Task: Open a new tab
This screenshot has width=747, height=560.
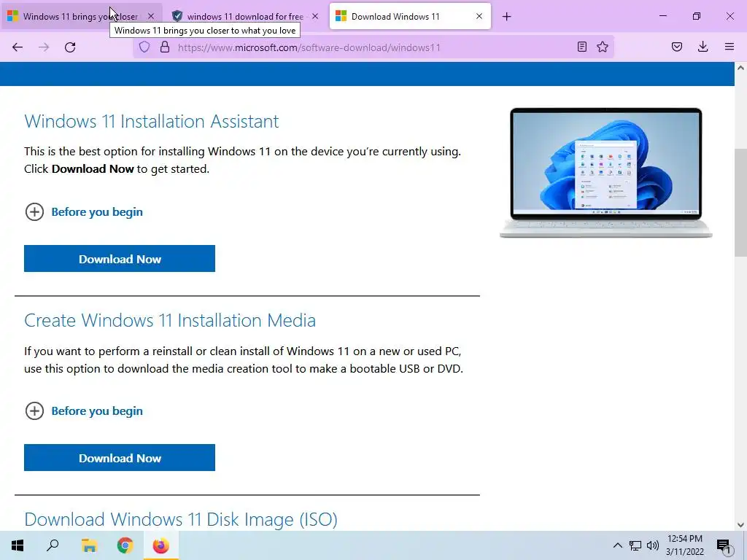Action: pyautogui.click(x=507, y=17)
